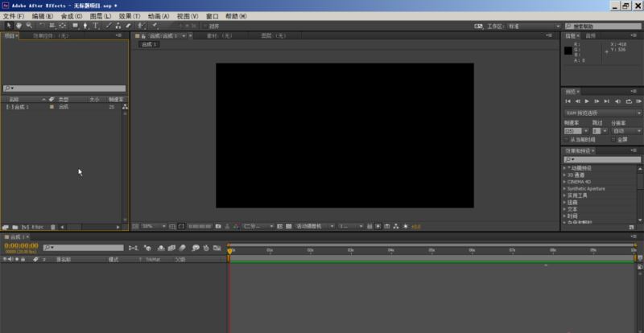Open the 合成(C) menu
The width and height of the screenshot is (644, 333).
(72, 16)
